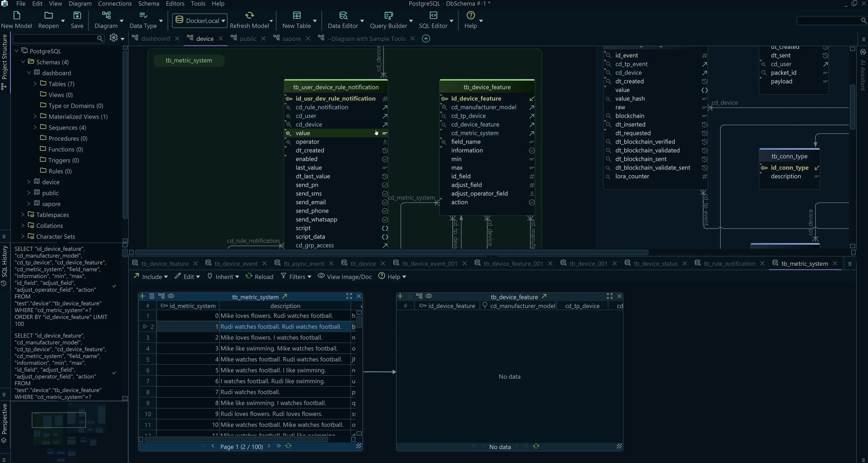Delete selected row in tb_metric_system
The width and height of the screenshot is (868, 463).
152,296
